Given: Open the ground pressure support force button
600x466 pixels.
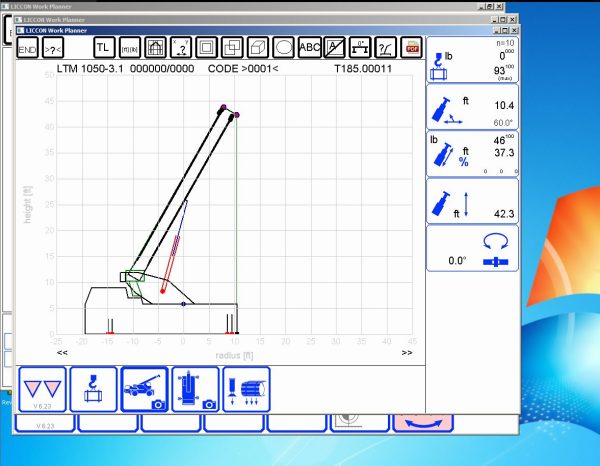Looking at the screenshot, I should click(246, 389).
